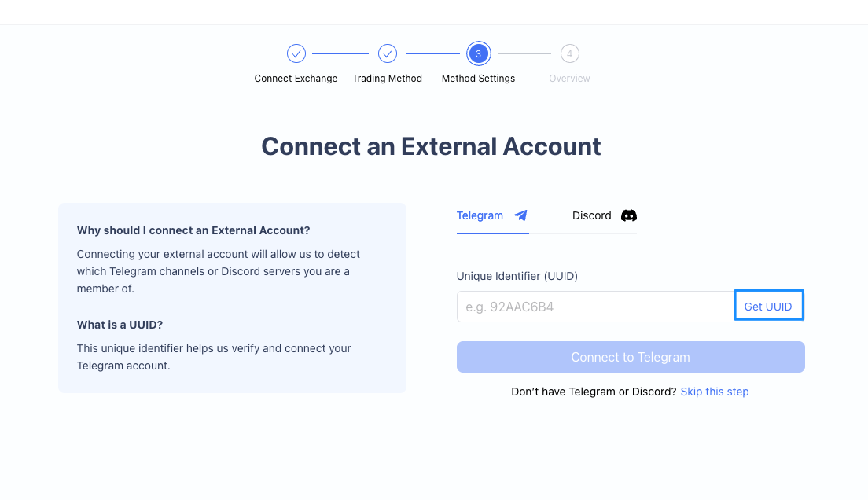Go back to Connect Exchange step label

[x=296, y=79]
